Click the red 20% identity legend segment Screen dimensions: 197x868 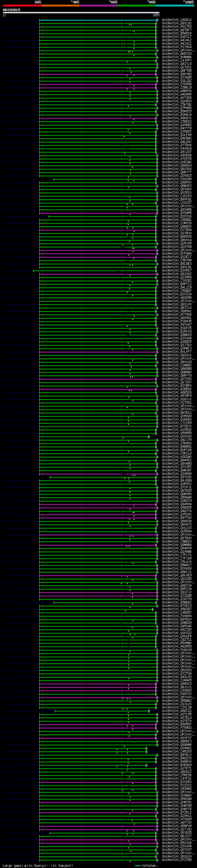tap(22, 6)
